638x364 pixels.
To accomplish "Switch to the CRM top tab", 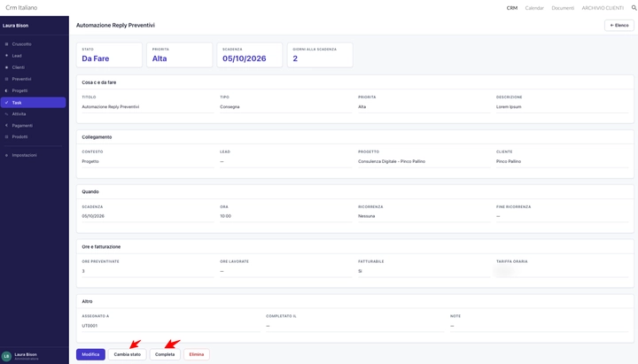I will [x=512, y=8].
